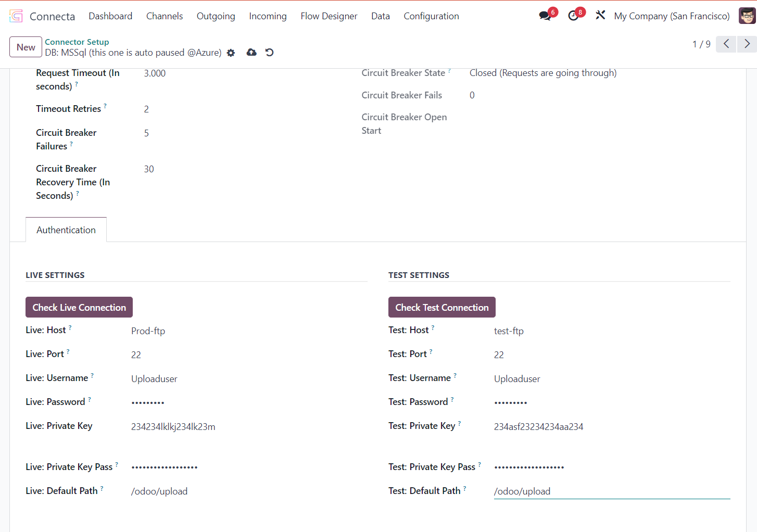This screenshot has width=757, height=532.
Task: Open the Configuration menu
Action: click(x=431, y=16)
